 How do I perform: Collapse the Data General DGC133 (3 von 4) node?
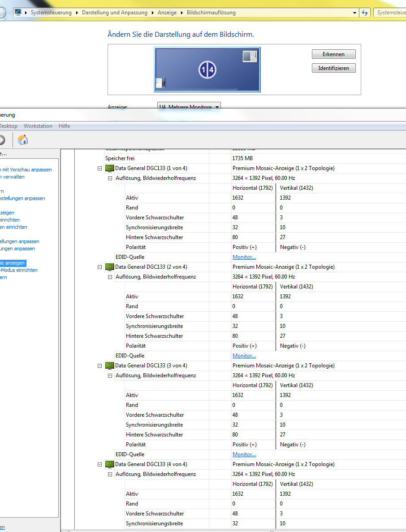click(99, 366)
